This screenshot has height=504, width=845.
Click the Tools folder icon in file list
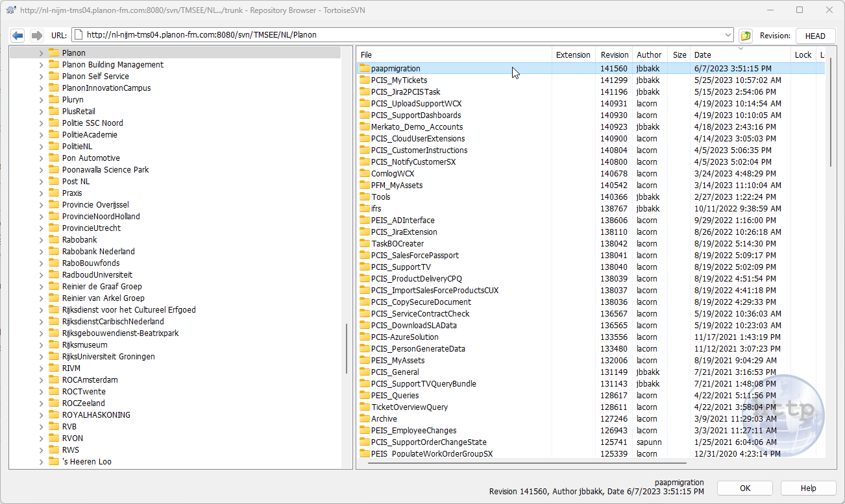point(365,197)
